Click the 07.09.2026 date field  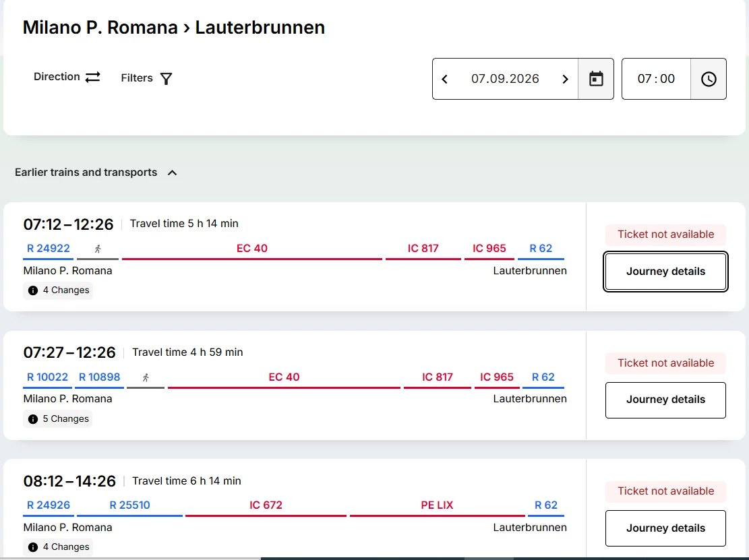[x=505, y=79]
